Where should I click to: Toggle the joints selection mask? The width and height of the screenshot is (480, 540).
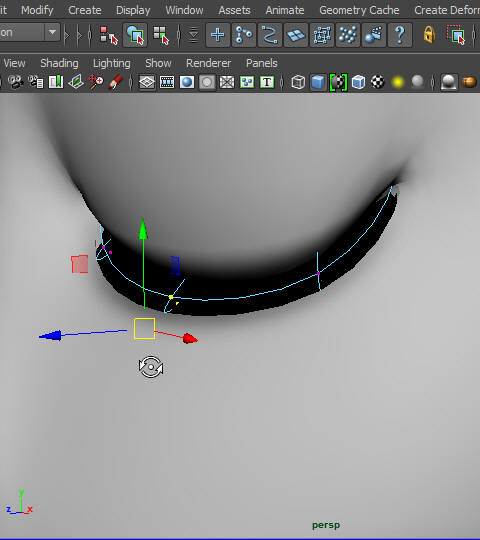pos(244,35)
